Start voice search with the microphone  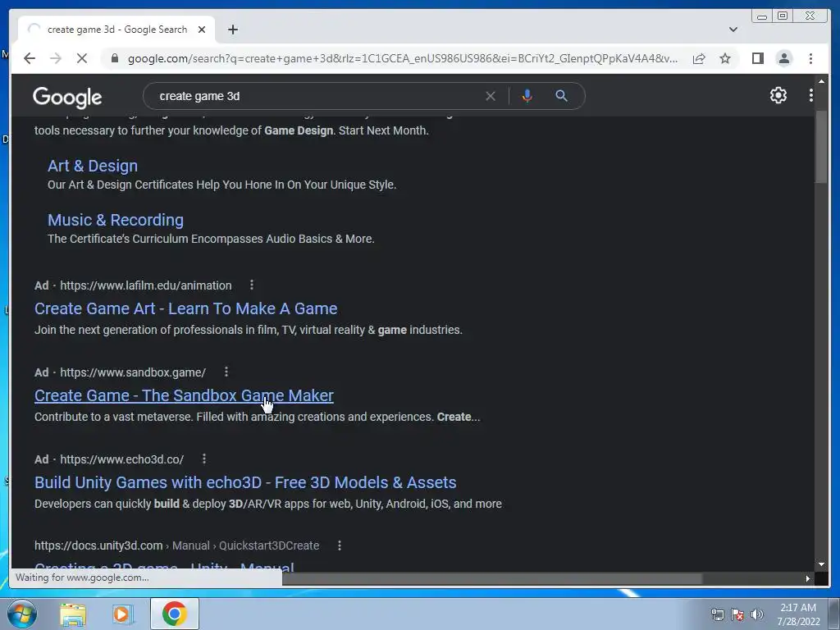point(527,96)
